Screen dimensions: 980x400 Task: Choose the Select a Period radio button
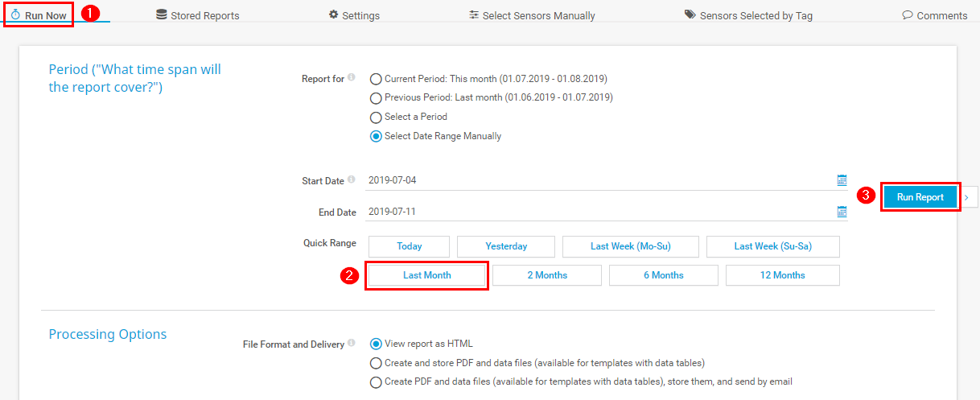(376, 118)
